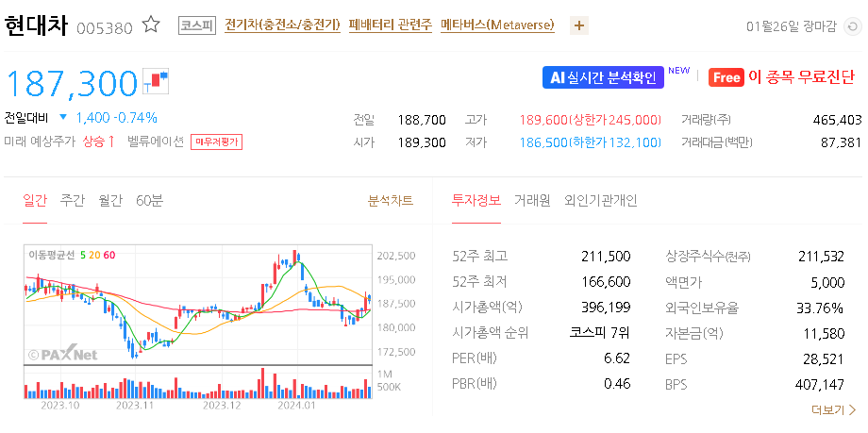Click the mini candlestick icon beside price
Screen dimensions: 868x433
coord(156,81)
